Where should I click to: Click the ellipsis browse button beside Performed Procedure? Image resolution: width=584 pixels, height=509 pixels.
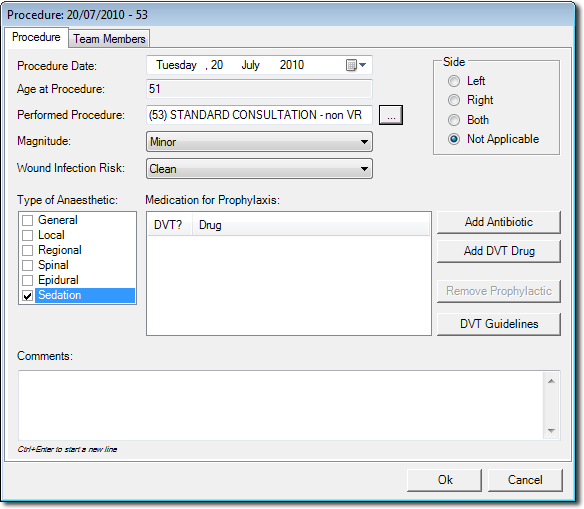[x=391, y=115]
